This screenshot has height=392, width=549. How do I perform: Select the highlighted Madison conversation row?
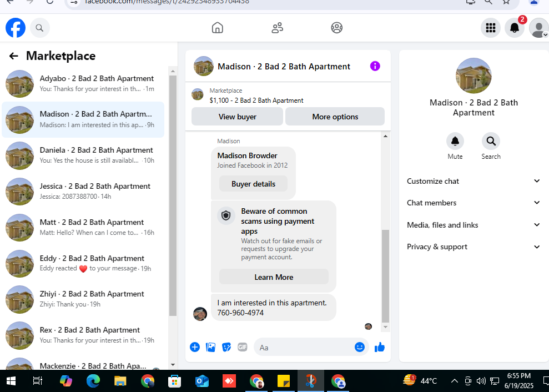point(83,119)
